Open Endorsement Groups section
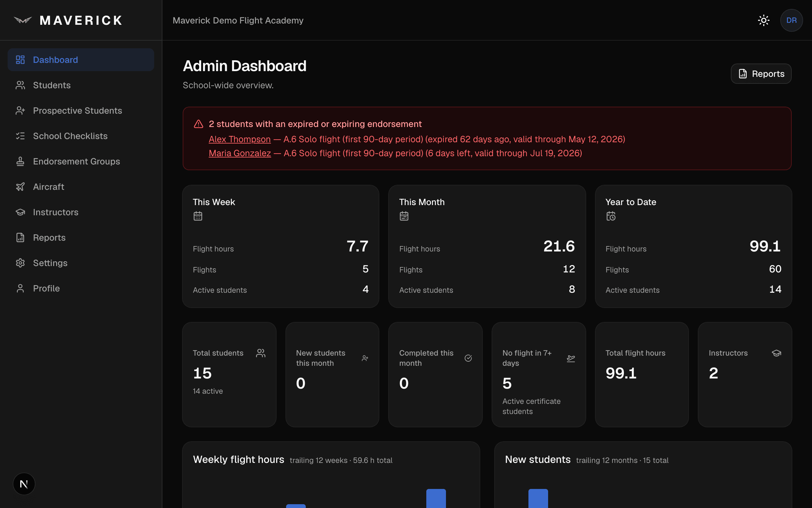This screenshot has height=508, width=812. (81, 162)
